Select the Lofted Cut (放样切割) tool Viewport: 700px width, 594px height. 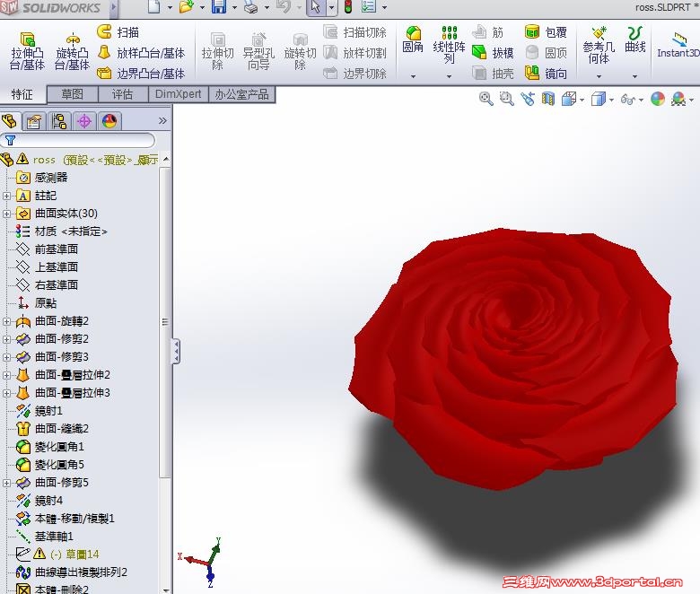354,53
